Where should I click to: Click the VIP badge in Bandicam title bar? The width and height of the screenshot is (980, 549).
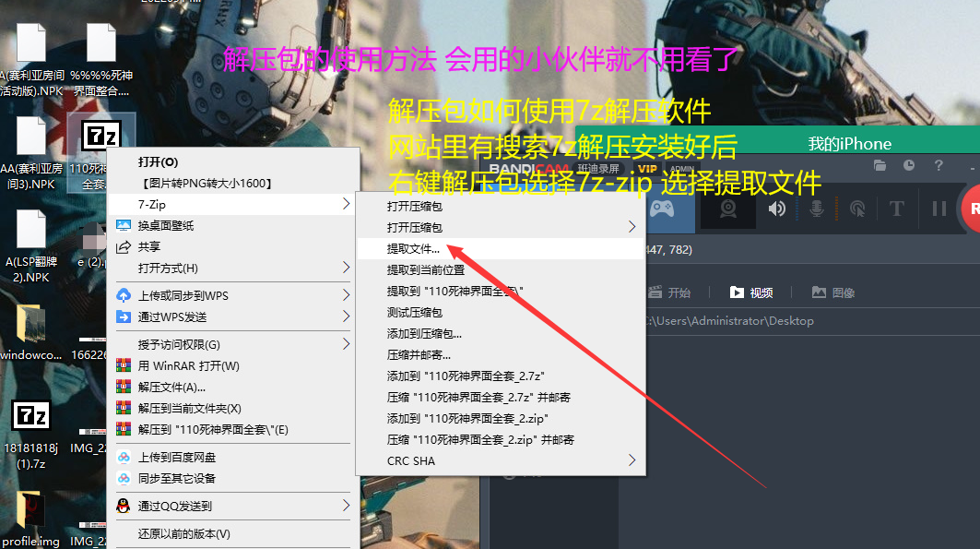[x=647, y=169]
